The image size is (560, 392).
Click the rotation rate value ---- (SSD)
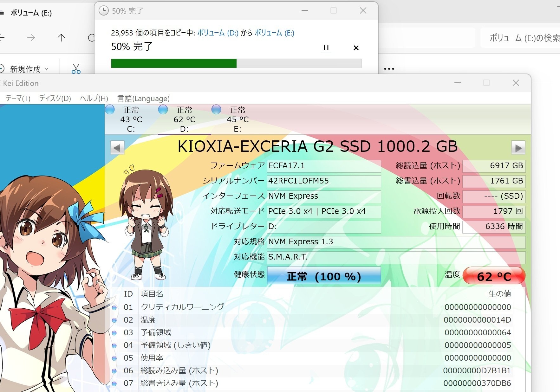[x=494, y=196]
